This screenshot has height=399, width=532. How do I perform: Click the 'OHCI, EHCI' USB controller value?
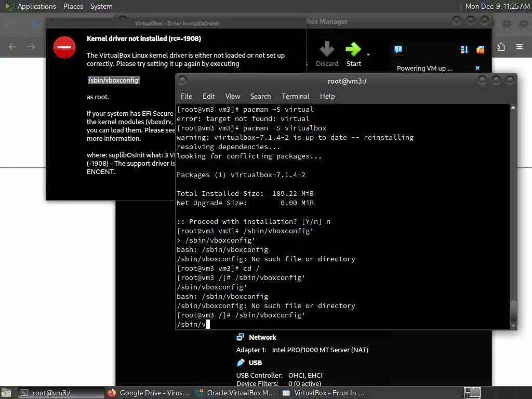tap(305, 375)
